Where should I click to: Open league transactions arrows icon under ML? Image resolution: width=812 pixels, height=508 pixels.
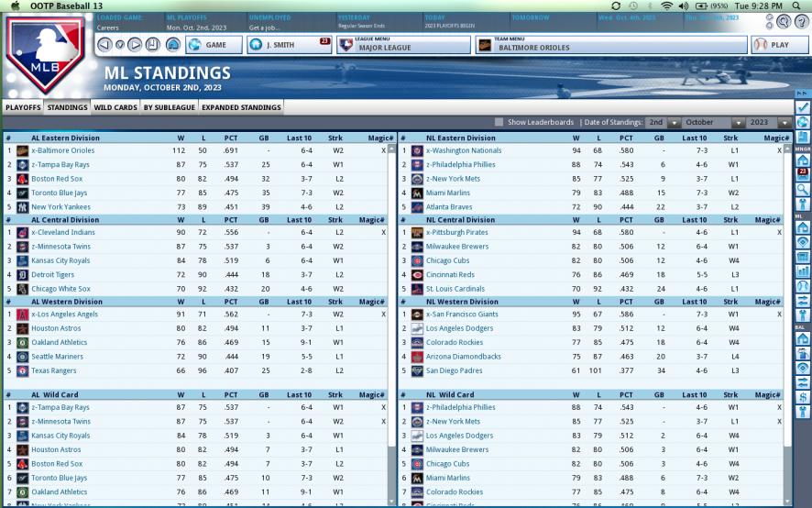point(803,301)
